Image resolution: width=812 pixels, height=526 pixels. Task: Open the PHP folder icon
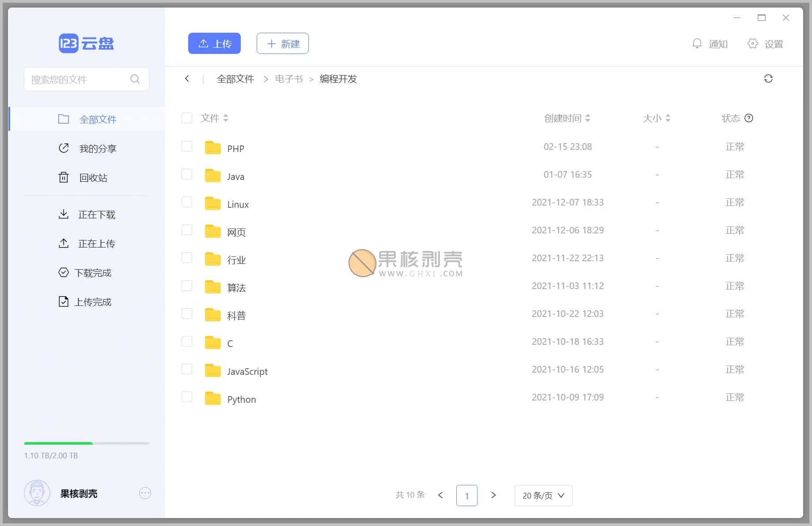tap(213, 148)
